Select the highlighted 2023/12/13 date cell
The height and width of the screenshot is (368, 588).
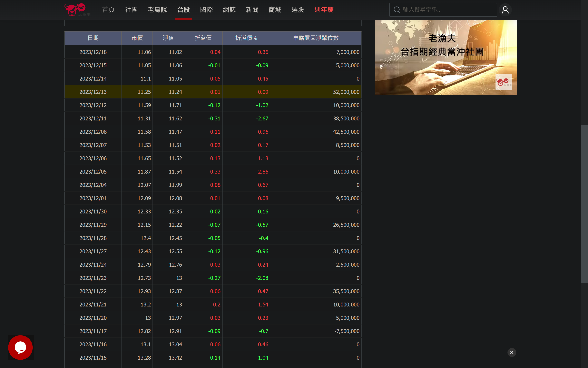(x=93, y=92)
